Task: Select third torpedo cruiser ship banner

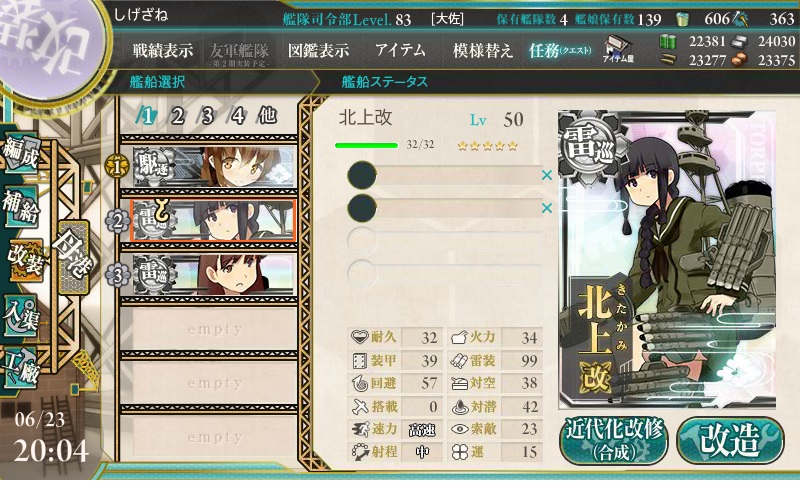Action: 214,274
